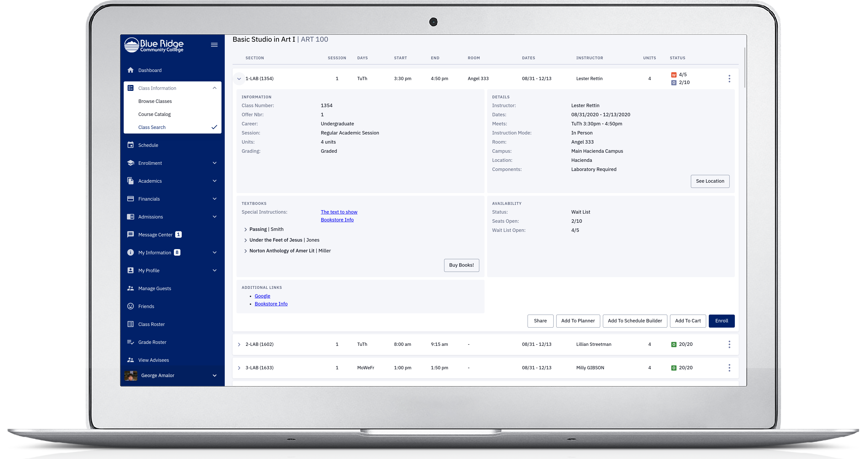Expand the Admissions menu chevron
The image size is (868, 459).
[214, 217]
